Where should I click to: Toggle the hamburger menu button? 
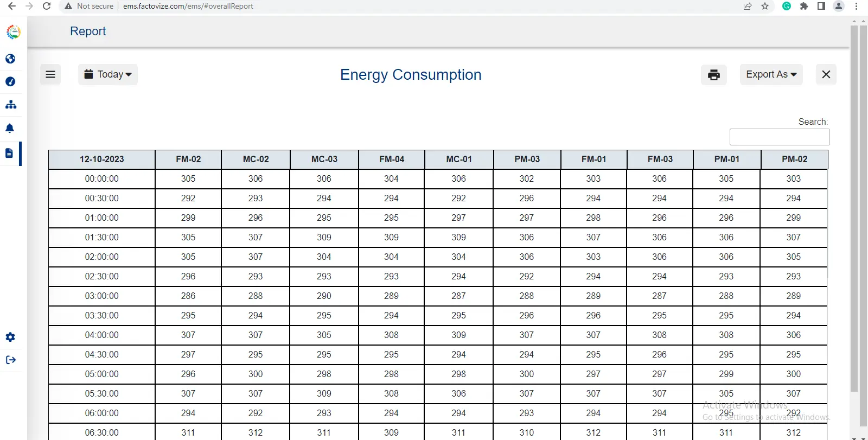tap(50, 74)
